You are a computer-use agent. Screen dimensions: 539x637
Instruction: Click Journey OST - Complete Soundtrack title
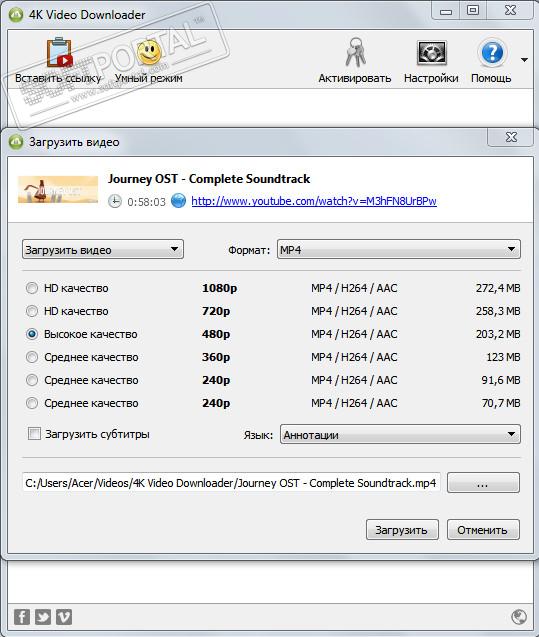pos(209,179)
